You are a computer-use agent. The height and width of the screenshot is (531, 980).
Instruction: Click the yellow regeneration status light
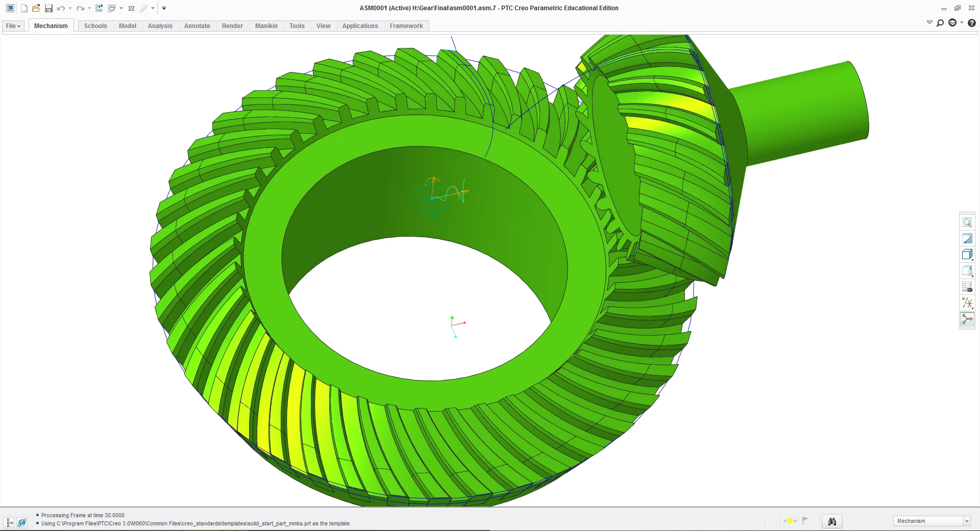point(790,521)
